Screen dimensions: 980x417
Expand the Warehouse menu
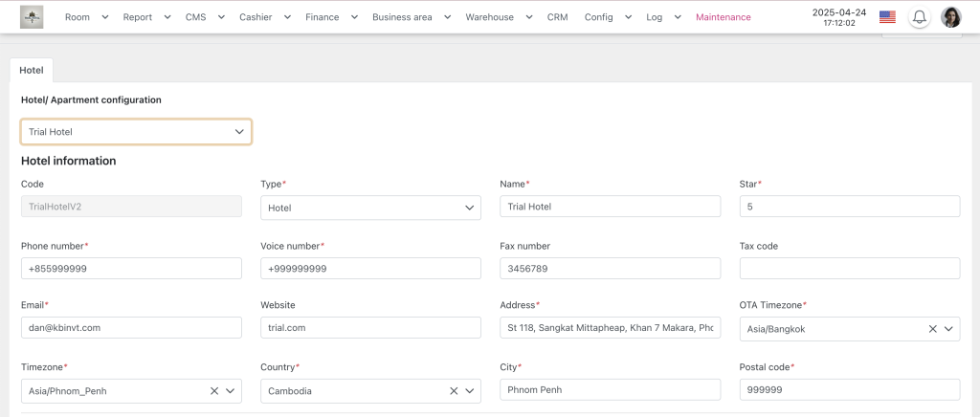[498, 17]
